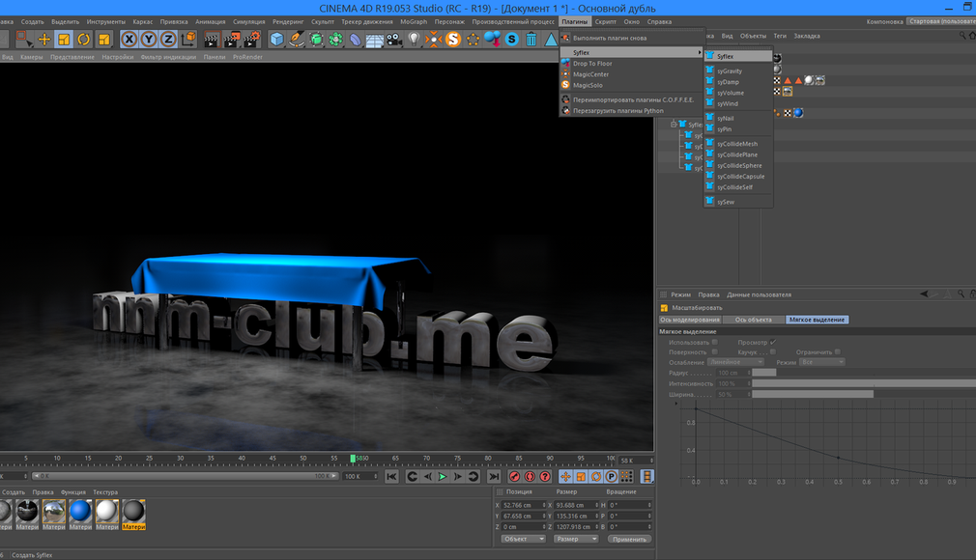Select sySew submenu entry
The image size is (976, 560).
(x=739, y=202)
